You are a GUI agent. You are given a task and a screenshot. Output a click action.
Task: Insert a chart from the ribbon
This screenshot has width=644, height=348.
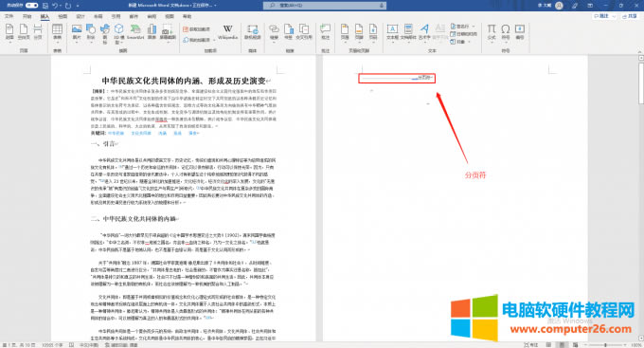click(152, 31)
